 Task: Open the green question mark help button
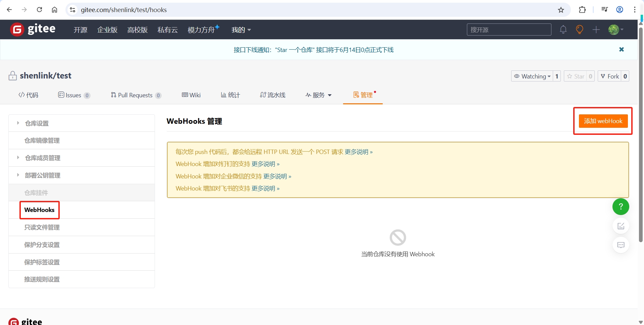(621, 207)
